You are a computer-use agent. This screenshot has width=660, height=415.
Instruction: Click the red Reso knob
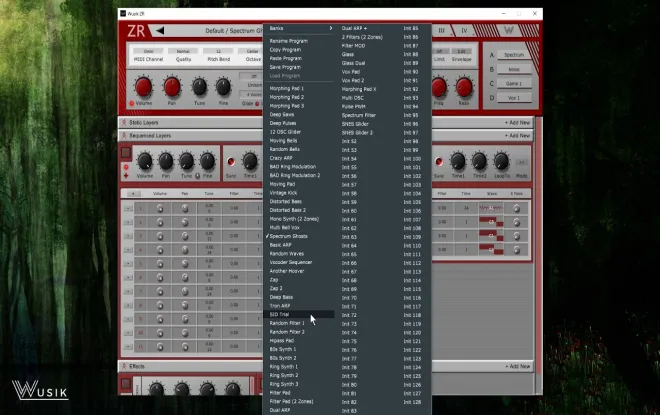[464, 87]
